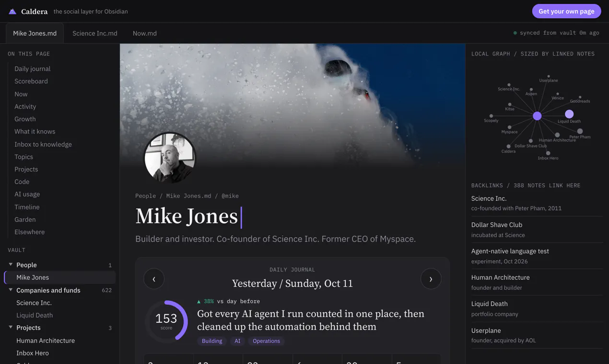The width and height of the screenshot is (609, 364).
Task: Select the Peter Pham graph node
Action: point(580,131)
